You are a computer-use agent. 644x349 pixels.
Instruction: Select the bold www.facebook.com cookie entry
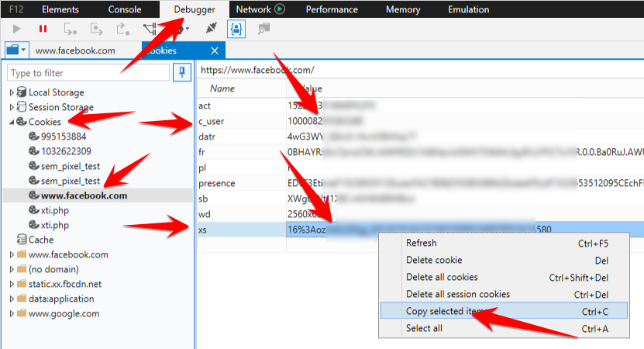pos(84,195)
